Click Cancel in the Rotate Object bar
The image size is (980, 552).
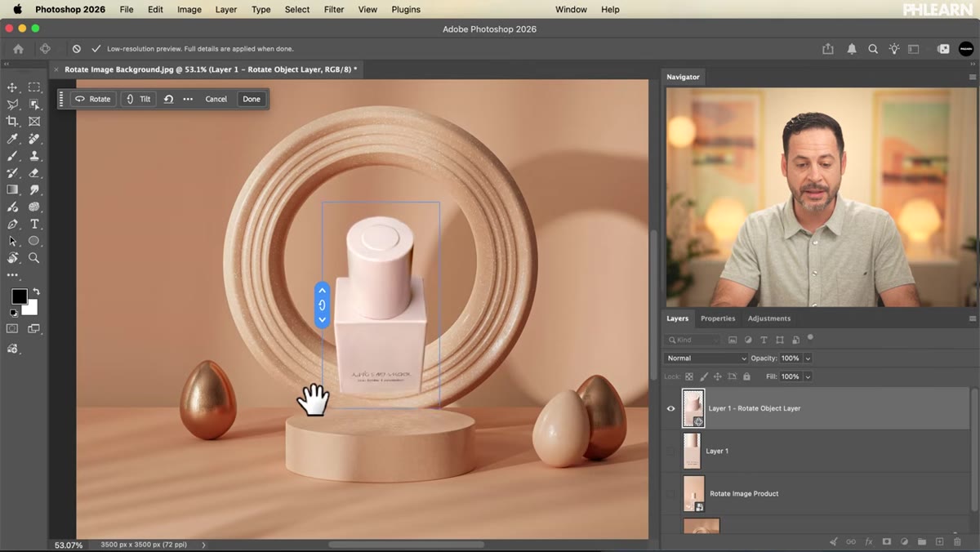pyautogui.click(x=216, y=99)
